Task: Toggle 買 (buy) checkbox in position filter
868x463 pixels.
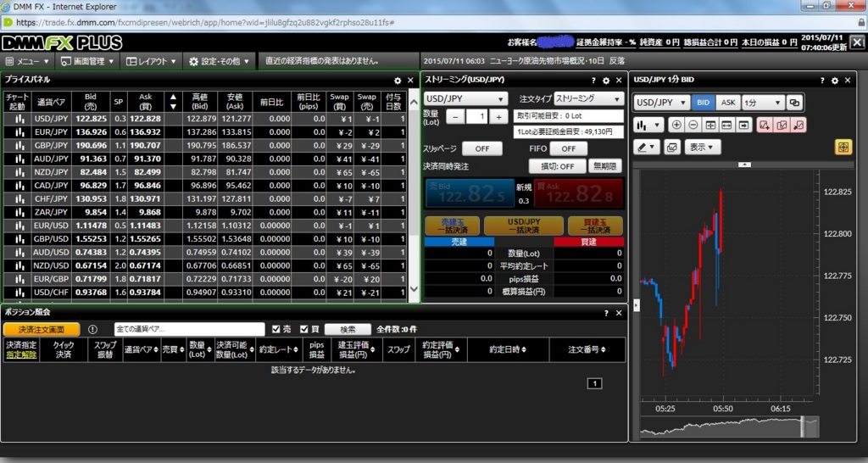Action: tap(304, 329)
